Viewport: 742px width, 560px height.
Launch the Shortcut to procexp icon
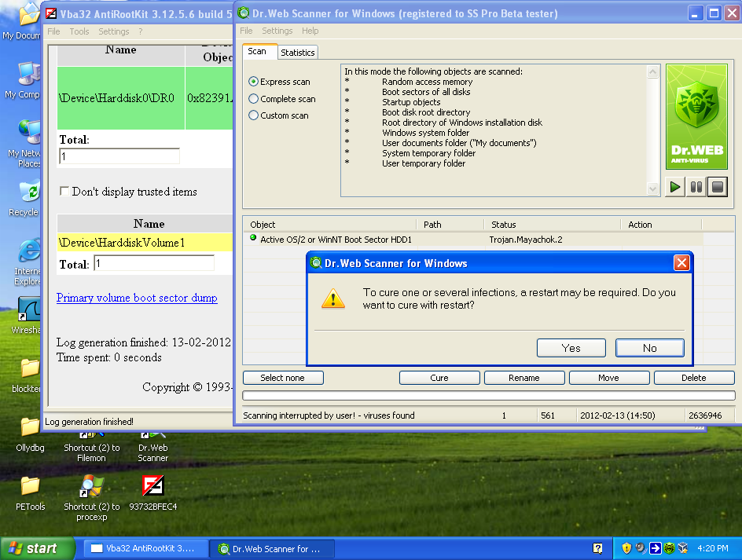coord(91,487)
